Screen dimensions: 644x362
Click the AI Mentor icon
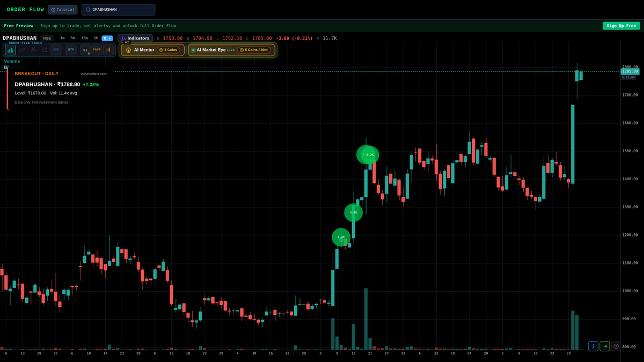(x=128, y=50)
